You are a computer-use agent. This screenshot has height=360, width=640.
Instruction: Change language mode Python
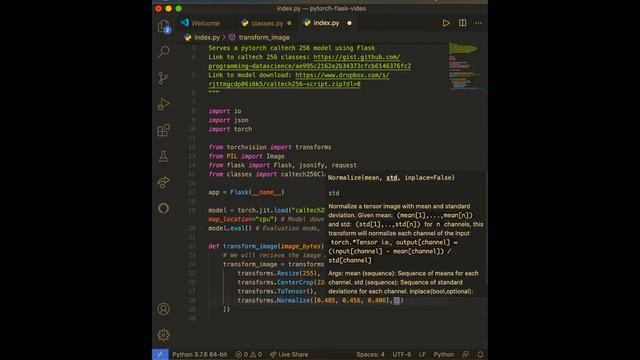[444, 354]
